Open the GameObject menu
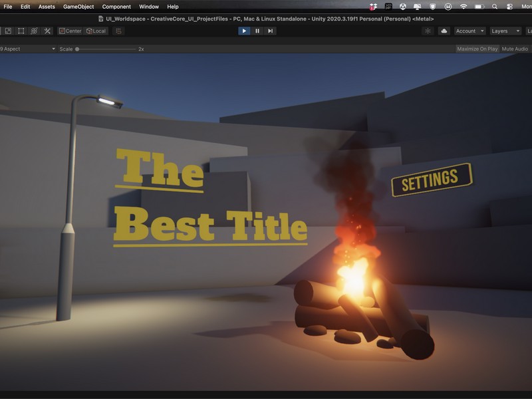This screenshot has width=532, height=399. click(x=78, y=7)
